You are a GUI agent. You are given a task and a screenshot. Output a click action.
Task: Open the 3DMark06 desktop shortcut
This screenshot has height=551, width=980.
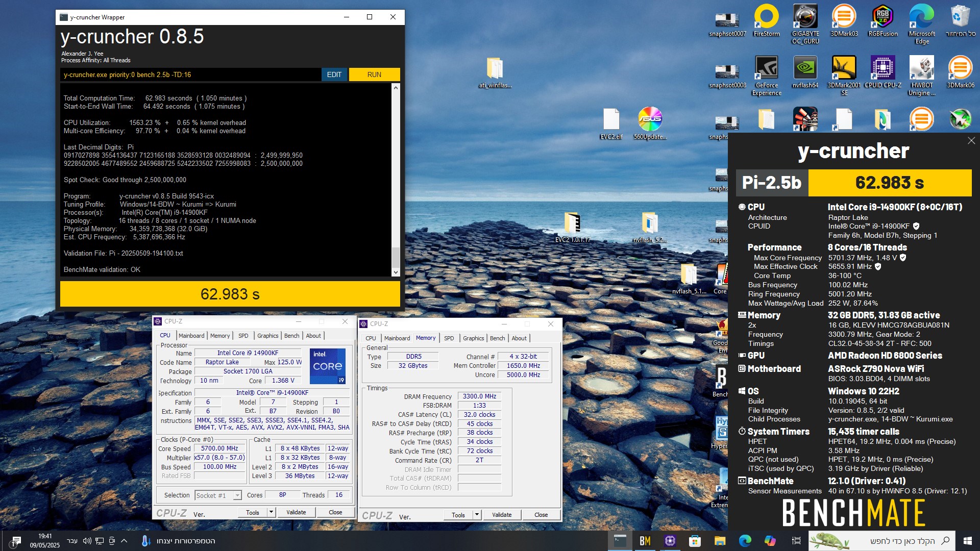(x=960, y=72)
